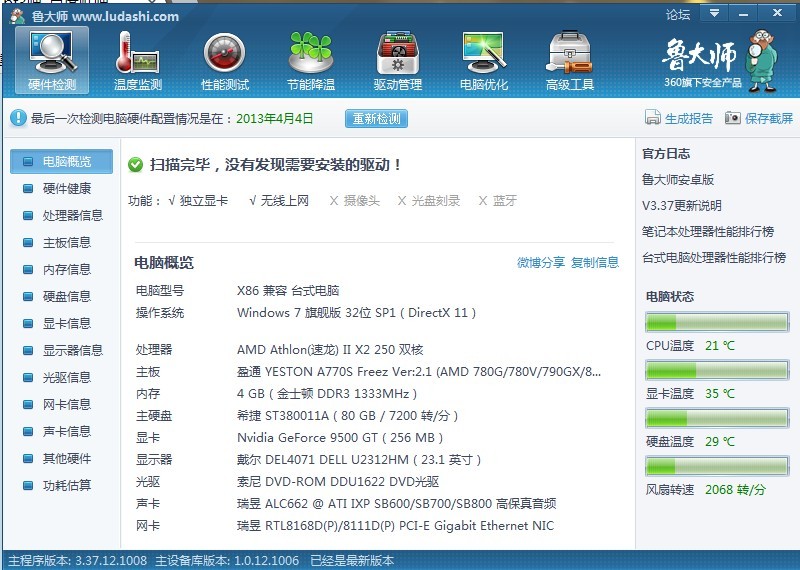Screen dimensions: 800x570
Task: Click the 生成报告 printer icon
Action: (653, 117)
